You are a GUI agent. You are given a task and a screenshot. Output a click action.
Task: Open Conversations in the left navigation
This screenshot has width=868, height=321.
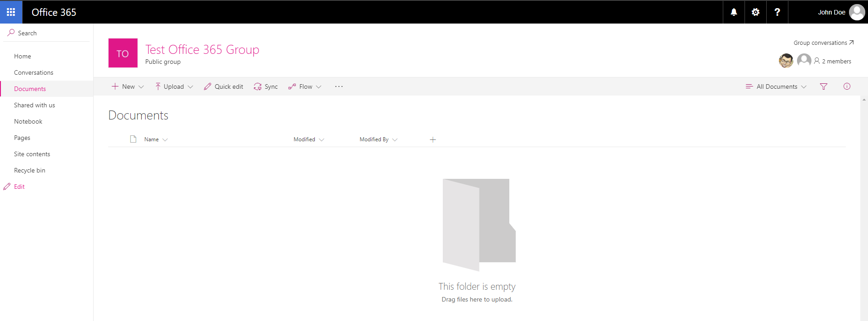tap(33, 72)
